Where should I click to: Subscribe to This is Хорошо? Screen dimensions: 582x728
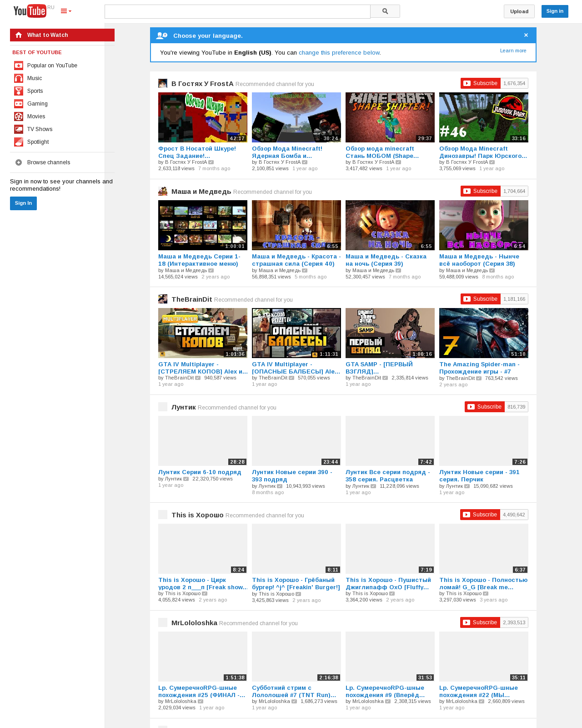480,515
